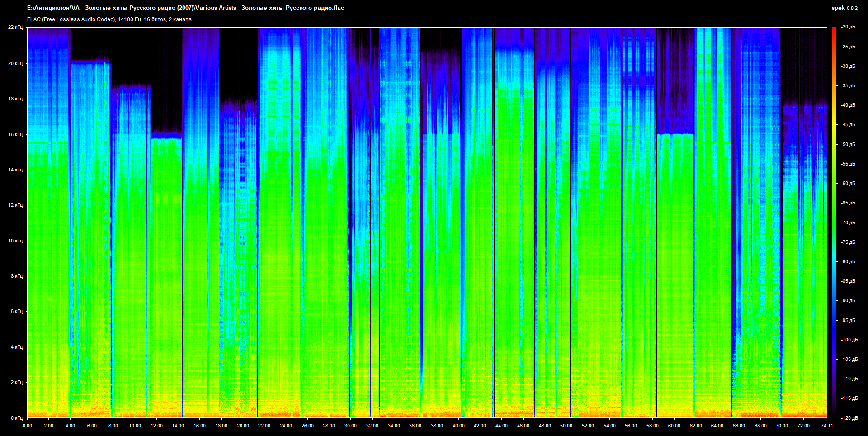
Task: Select the 16 кГц frequency label
Action: [15, 134]
